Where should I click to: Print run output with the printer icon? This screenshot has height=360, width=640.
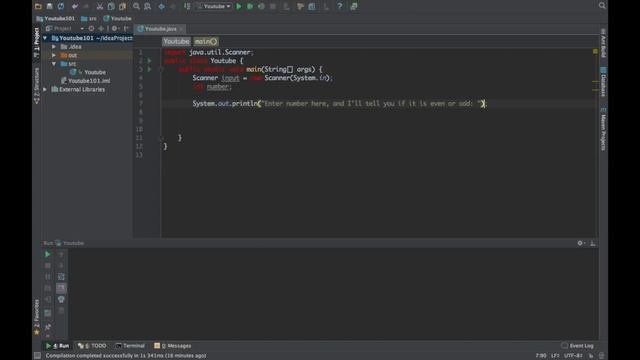point(61,300)
